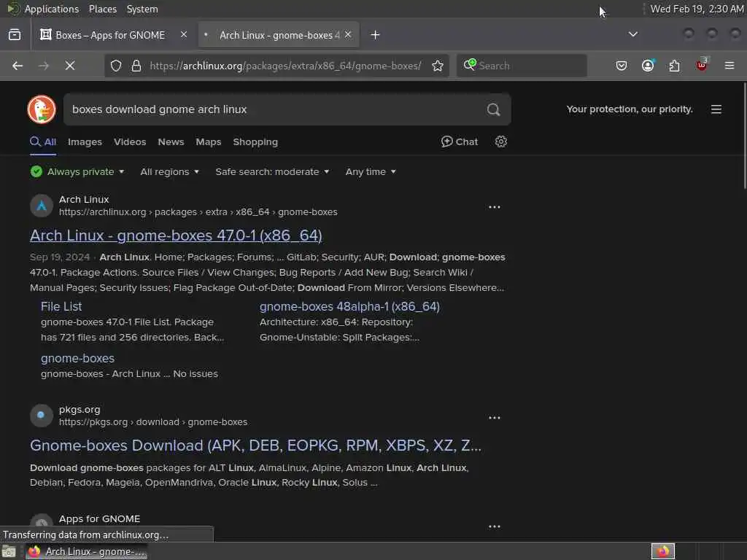Click the Firefox View icon in the tab bar
The image size is (747, 560).
pyautogui.click(x=15, y=35)
